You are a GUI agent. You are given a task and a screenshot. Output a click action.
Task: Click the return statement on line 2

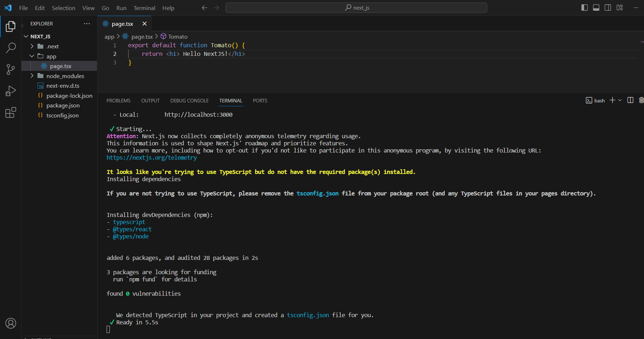tap(193, 54)
